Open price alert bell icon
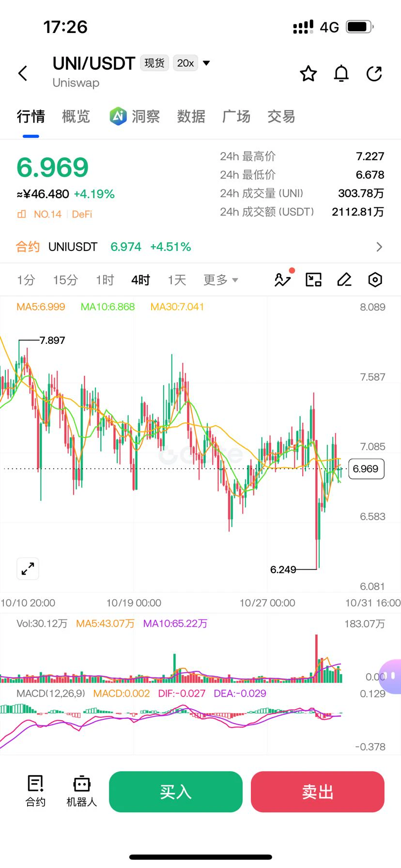 coord(341,74)
